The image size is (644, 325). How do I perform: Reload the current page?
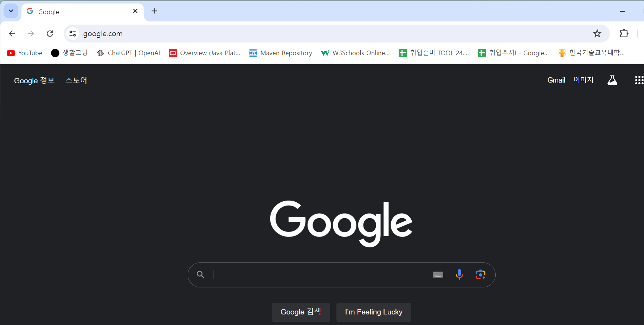[50, 34]
